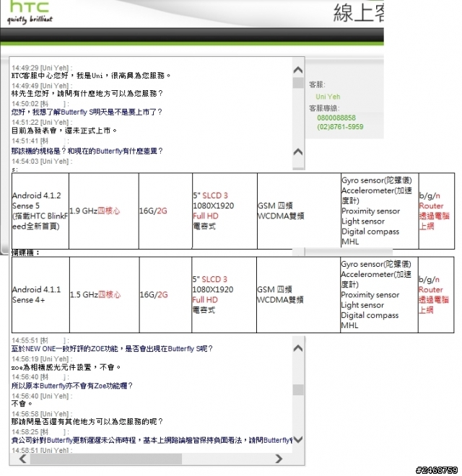
Task: Click the HTC quietly brilliant logo
Action: click(30, 12)
